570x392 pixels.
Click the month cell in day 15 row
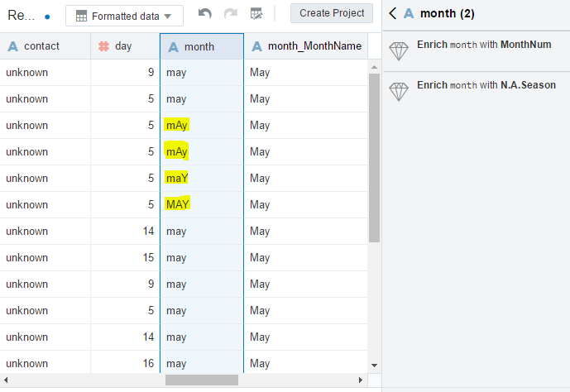[x=202, y=257]
